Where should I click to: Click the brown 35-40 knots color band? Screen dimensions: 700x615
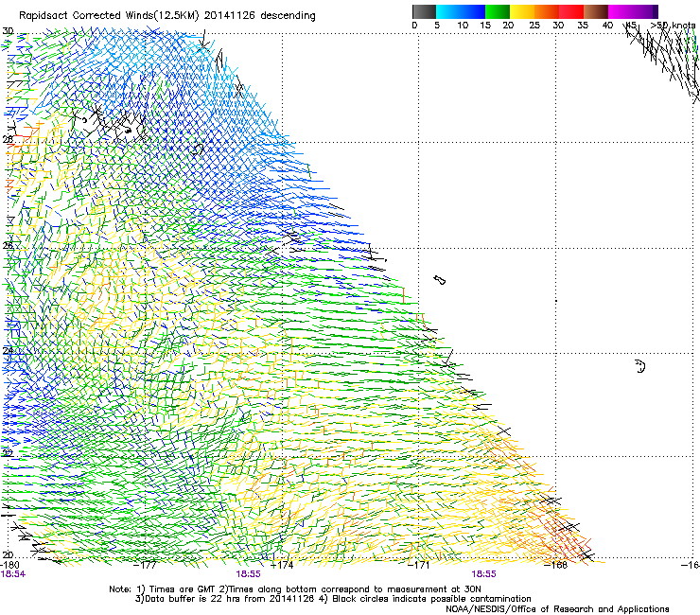(596, 11)
